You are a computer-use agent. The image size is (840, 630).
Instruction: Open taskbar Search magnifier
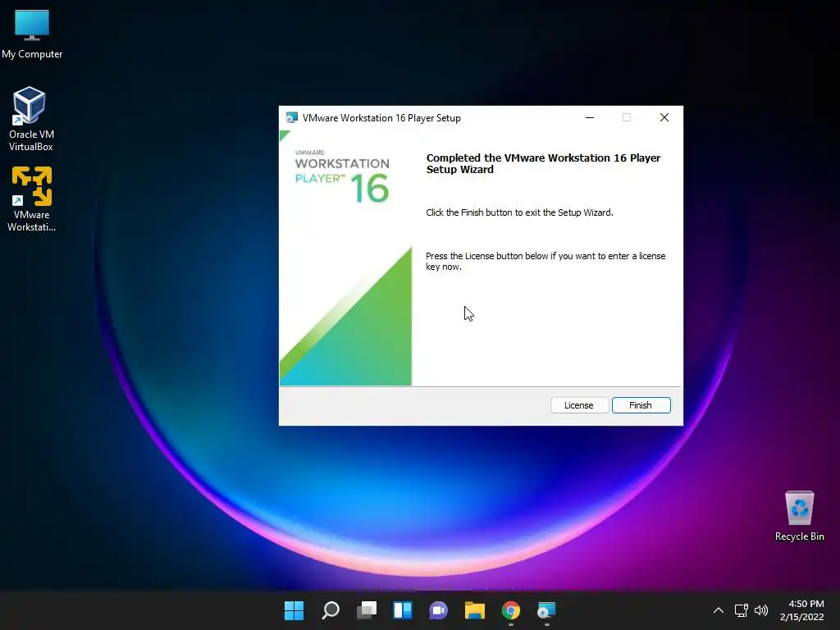(x=330, y=610)
